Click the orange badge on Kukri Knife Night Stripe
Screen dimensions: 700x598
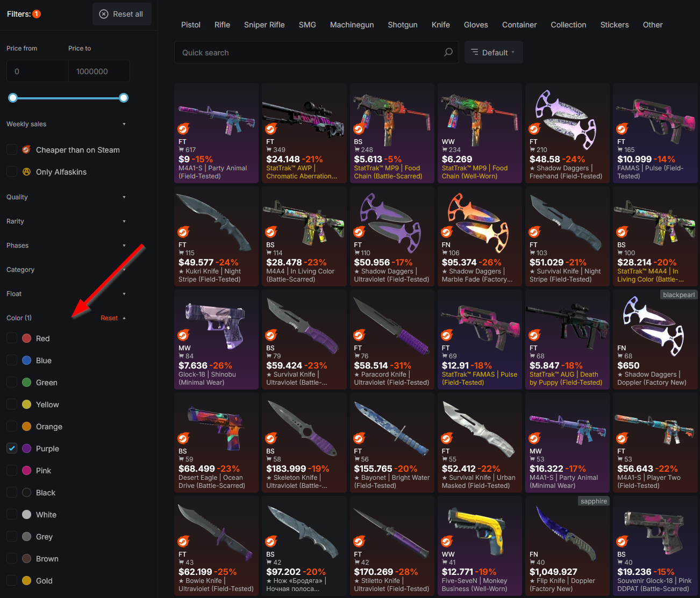(184, 232)
